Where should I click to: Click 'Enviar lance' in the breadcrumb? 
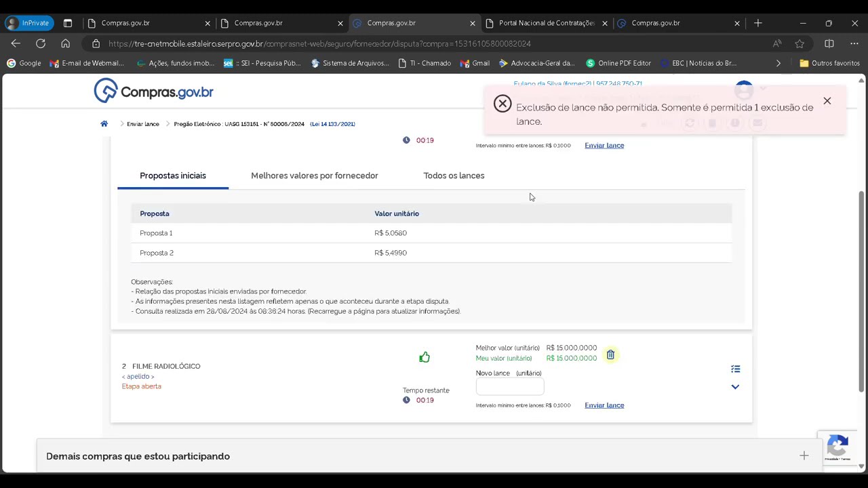[x=143, y=124]
